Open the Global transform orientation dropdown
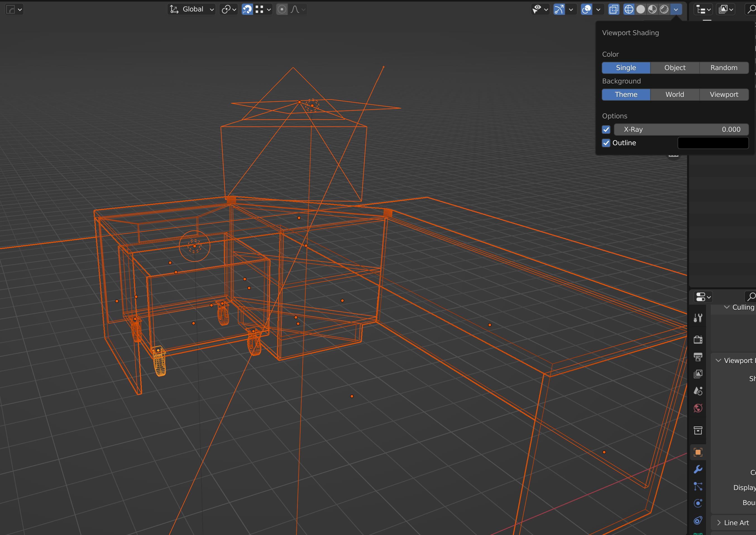Viewport: 756px width, 535px height. [192, 9]
